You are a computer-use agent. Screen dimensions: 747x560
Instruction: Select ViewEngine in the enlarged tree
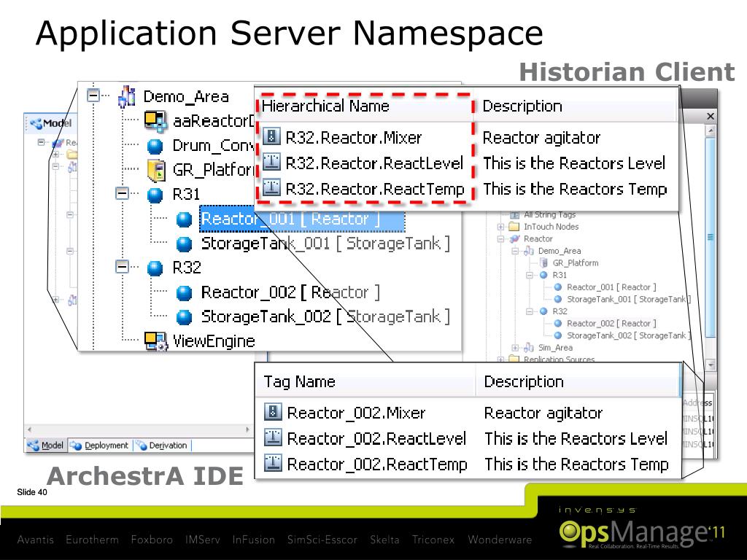click(214, 341)
